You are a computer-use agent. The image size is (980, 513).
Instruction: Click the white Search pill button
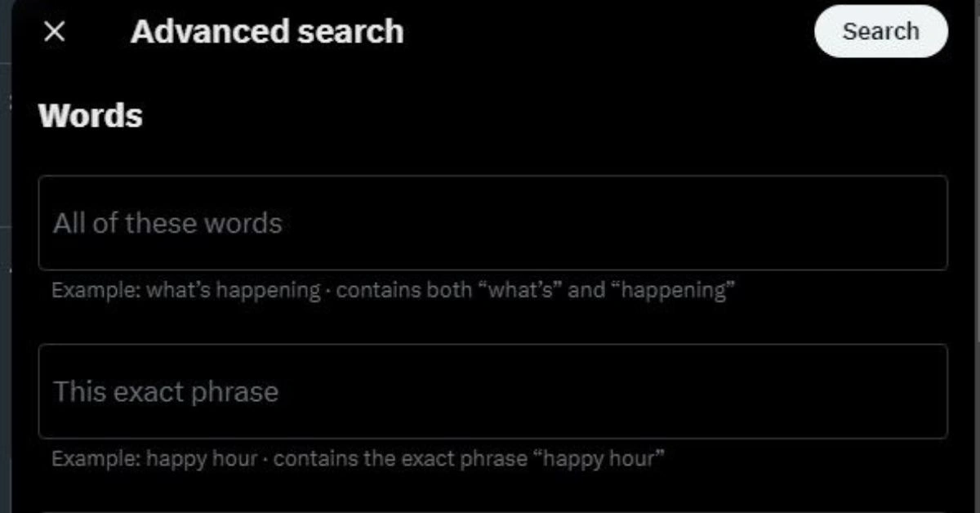pyautogui.click(x=880, y=32)
